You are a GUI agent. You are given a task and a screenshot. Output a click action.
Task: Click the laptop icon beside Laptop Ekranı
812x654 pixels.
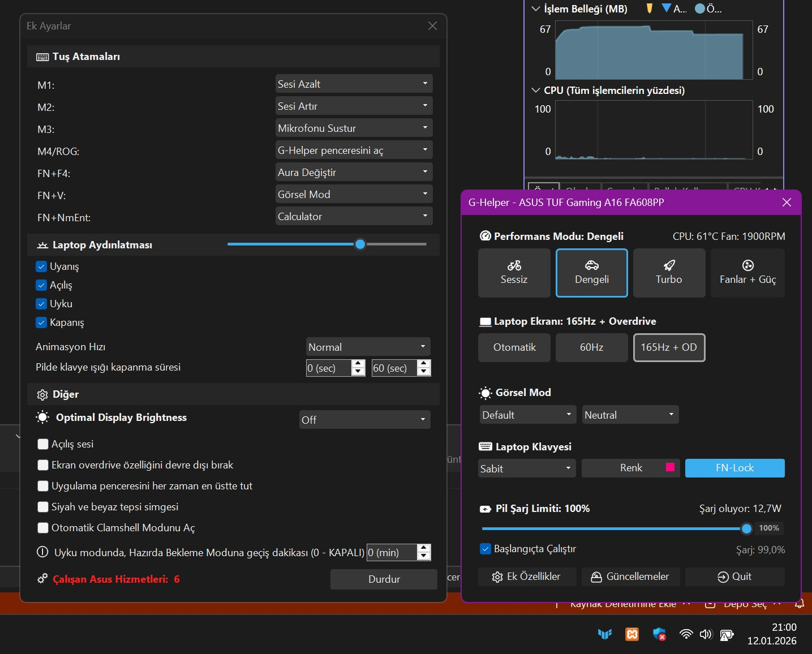(486, 322)
